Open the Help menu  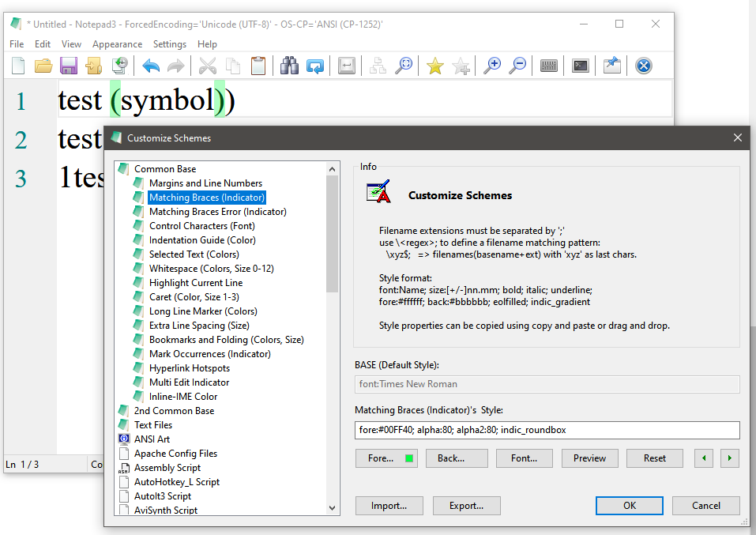(207, 44)
